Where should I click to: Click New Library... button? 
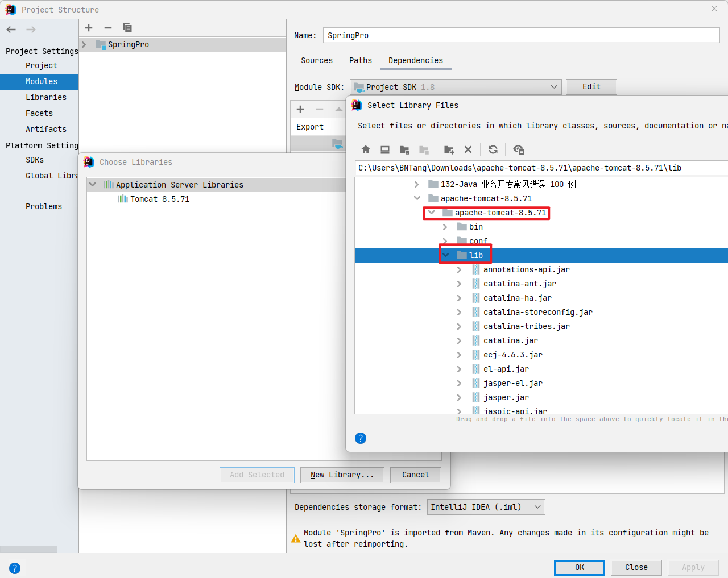pyautogui.click(x=342, y=475)
